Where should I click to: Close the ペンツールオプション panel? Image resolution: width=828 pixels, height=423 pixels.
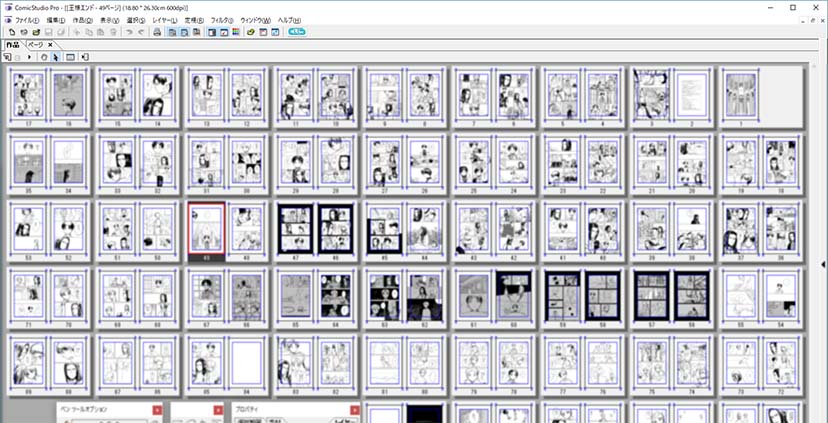[x=157, y=410]
